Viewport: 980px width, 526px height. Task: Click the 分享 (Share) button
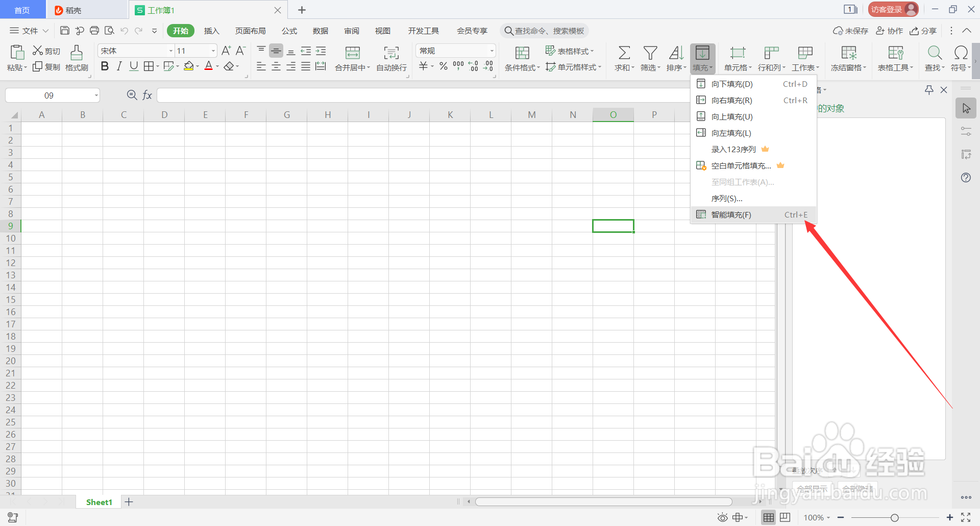pos(923,31)
